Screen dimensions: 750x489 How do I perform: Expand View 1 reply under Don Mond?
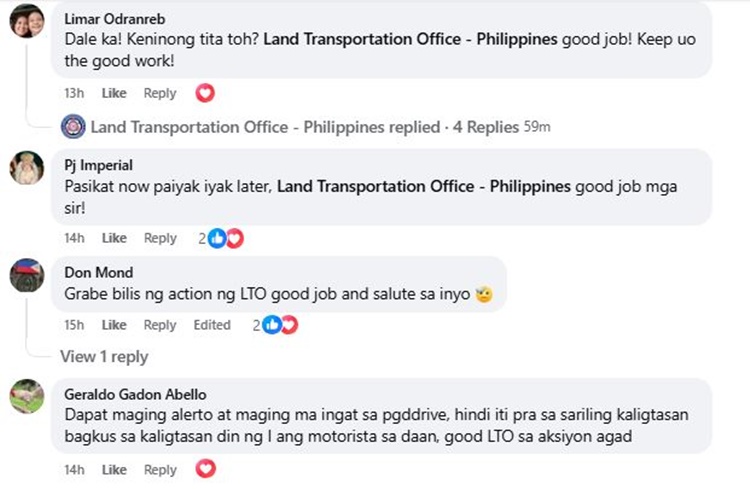coord(104,356)
